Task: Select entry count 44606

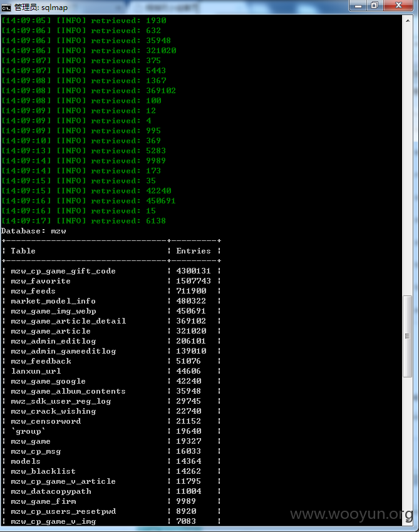Action: 189,371
